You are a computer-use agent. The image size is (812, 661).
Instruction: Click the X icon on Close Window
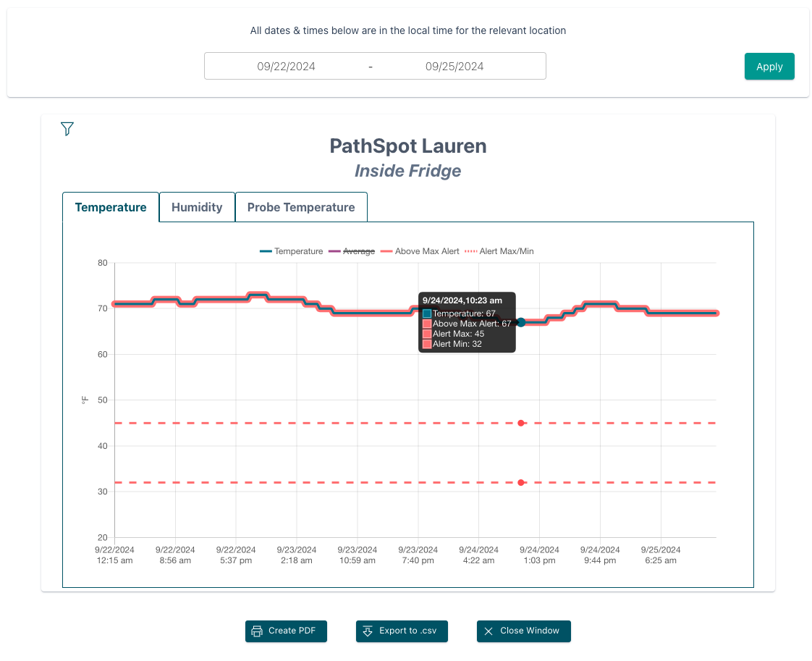(x=489, y=631)
